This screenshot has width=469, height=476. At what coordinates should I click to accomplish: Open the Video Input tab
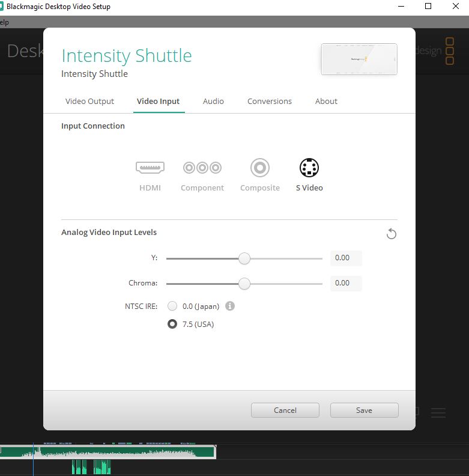pyautogui.click(x=159, y=102)
